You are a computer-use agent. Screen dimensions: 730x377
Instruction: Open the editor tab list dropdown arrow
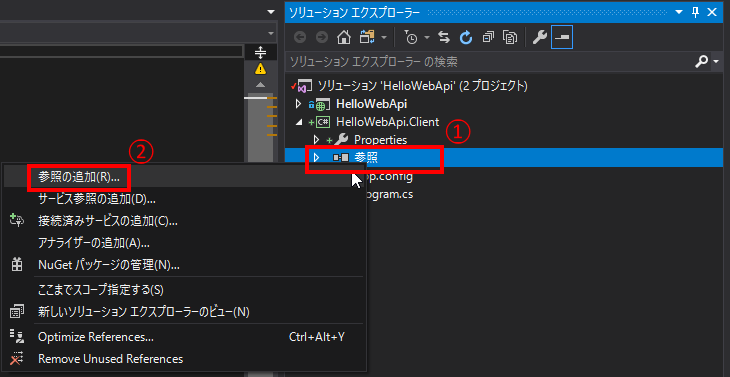coord(271,12)
